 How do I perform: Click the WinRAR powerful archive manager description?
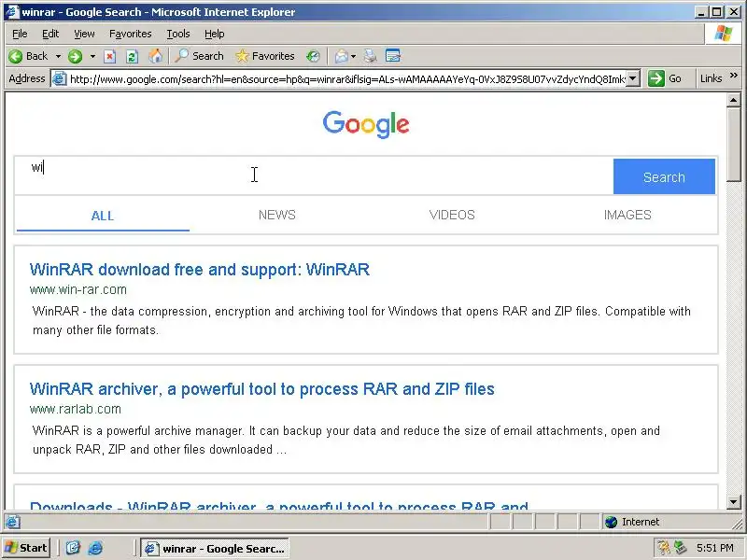point(346,440)
